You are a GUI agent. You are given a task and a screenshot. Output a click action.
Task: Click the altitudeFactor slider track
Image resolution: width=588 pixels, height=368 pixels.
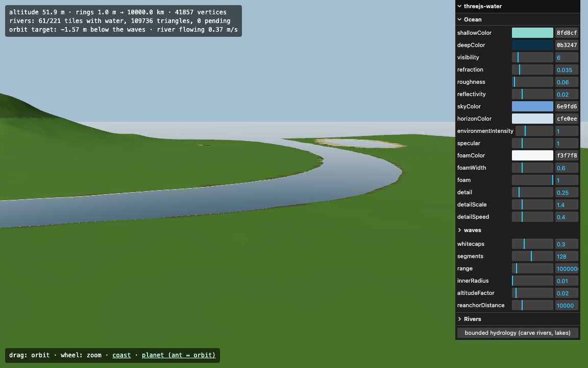click(x=532, y=293)
